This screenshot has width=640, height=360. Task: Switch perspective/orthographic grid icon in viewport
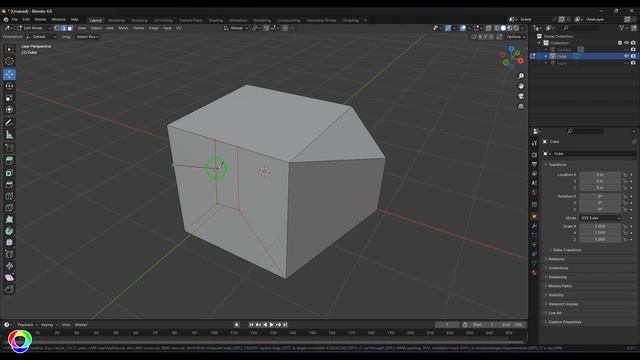pos(521,106)
